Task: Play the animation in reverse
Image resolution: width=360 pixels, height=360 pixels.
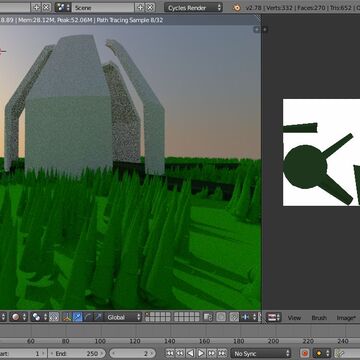Action: tap(190, 353)
